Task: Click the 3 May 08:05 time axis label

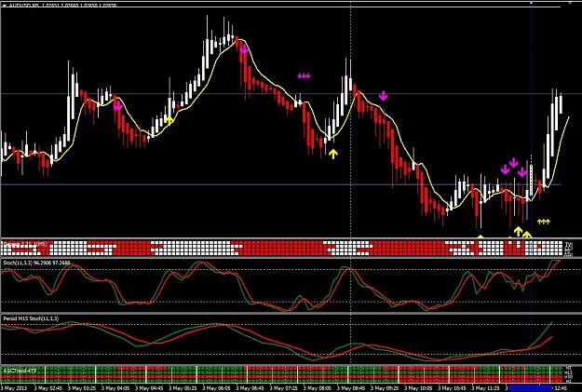Action: tap(318, 388)
